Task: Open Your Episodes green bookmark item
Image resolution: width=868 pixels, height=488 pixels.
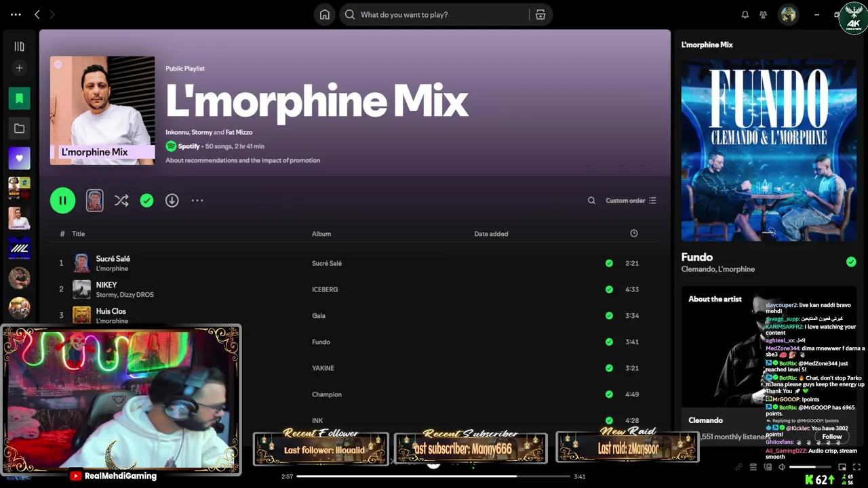Action: click(x=19, y=98)
